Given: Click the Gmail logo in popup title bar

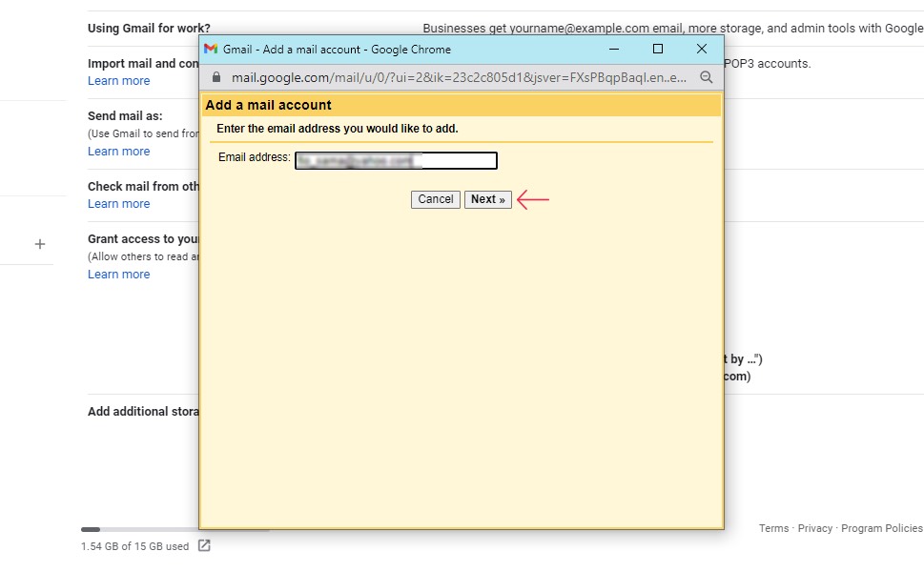Looking at the screenshot, I should tap(211, 49).
